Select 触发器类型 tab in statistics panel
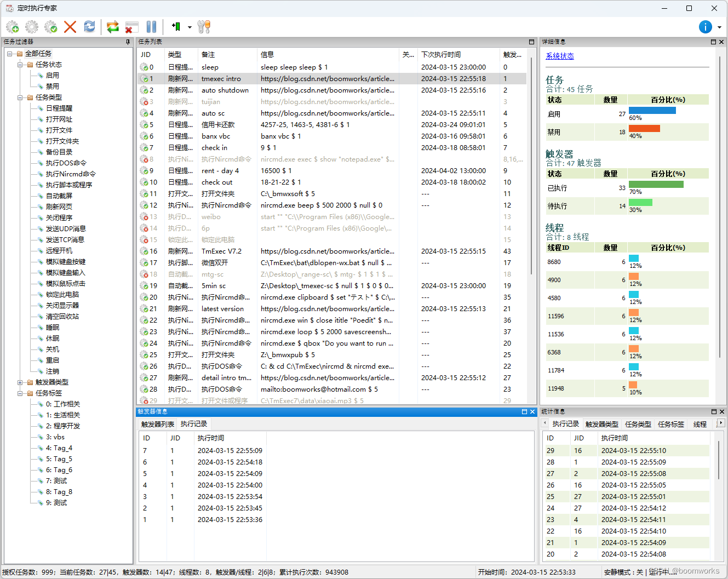Screen dimensions: 728x579 click(601, 425)
